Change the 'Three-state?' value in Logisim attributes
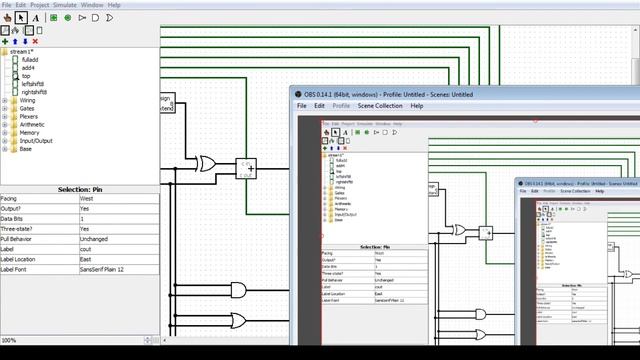 pos(119,229)
